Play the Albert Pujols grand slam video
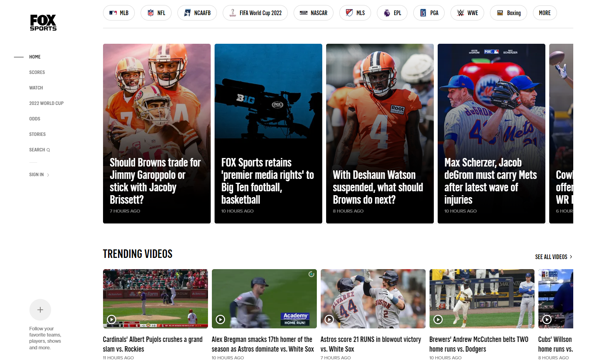 (112, 319)
